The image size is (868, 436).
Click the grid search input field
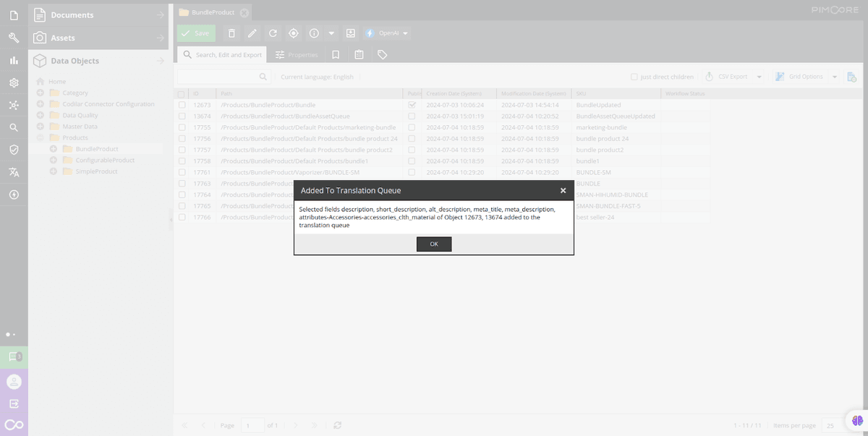[218, 77]
